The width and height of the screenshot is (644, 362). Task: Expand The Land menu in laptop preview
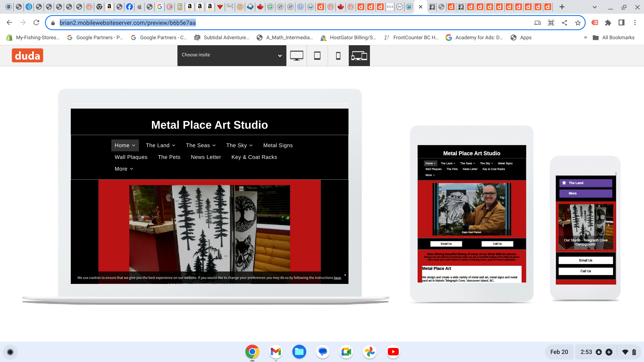click(161, 145)
